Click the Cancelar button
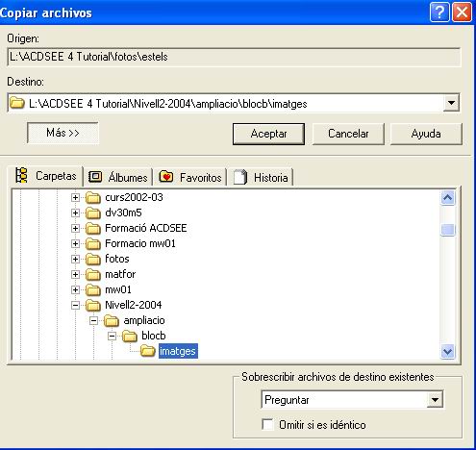The width and height of the screenshot is (476, 450). pyautogui.click(x=348, y=134)
